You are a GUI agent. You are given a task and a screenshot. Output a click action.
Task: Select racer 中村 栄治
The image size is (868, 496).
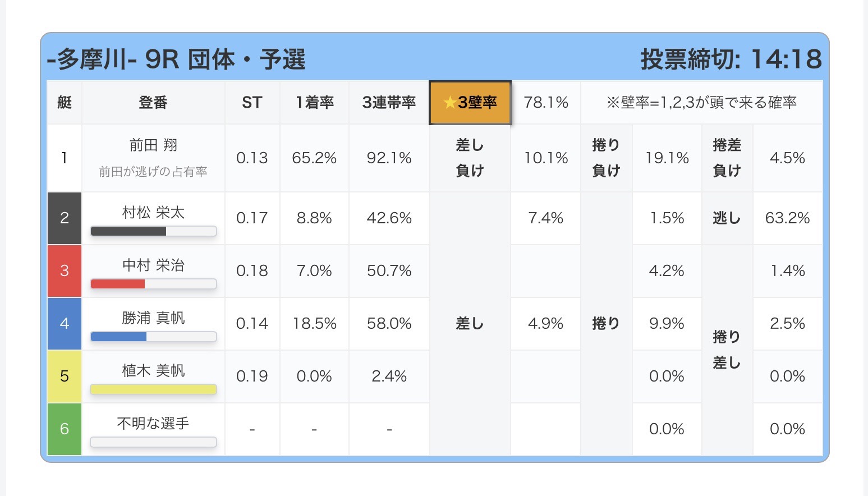point(153,265)
